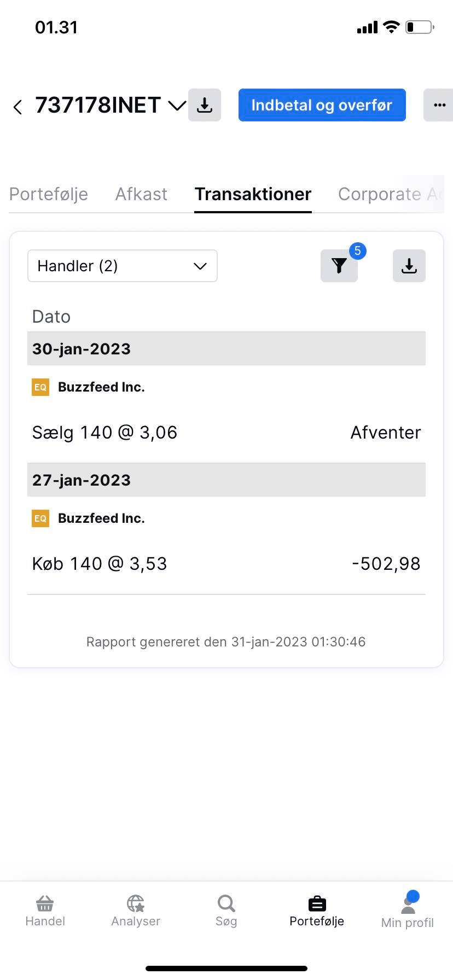Open the three-dots more options menu

(439, 105)
